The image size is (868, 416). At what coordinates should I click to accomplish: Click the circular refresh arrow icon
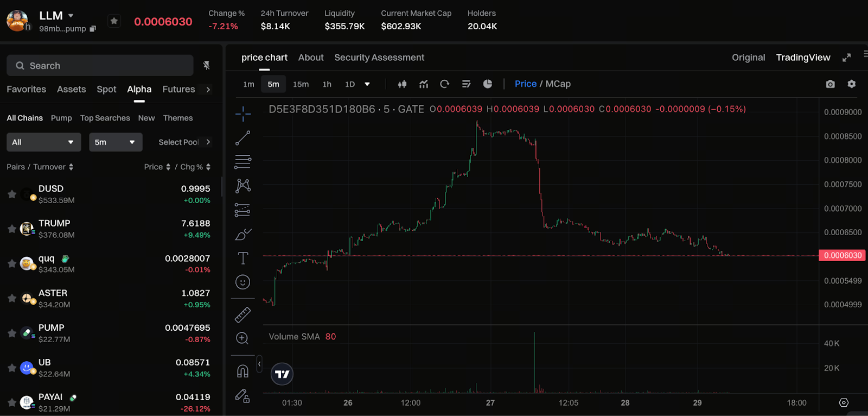click(x=445, y=84)
